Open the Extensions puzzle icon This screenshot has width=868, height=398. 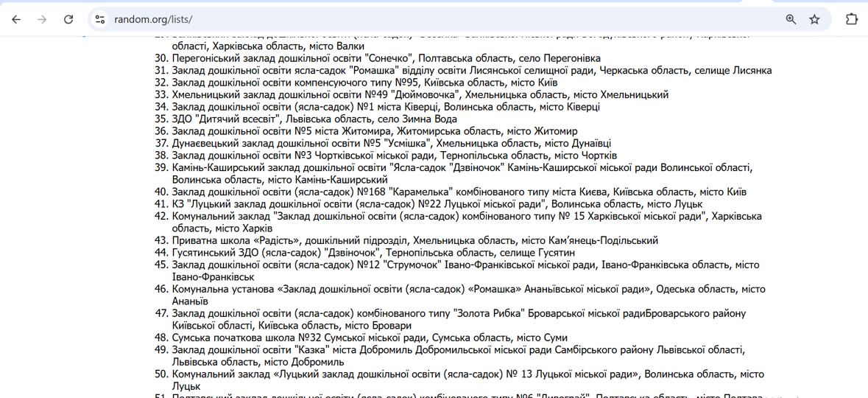click(852, 19)
